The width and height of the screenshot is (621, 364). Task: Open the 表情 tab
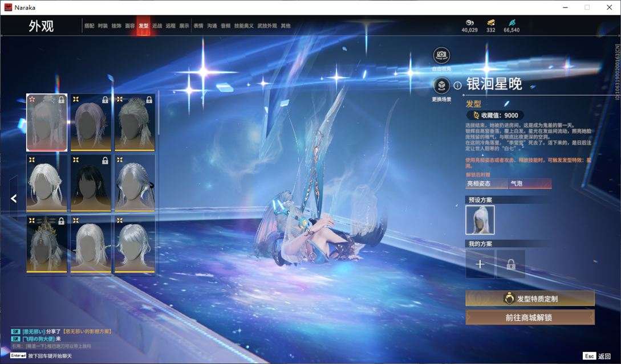pyautogui.click(x=198, y=26)
